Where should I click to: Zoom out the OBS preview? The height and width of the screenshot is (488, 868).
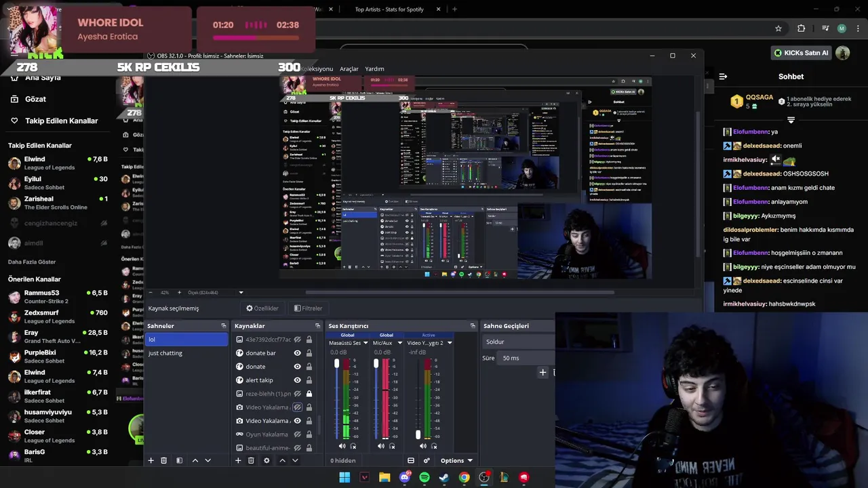(151, 292)
